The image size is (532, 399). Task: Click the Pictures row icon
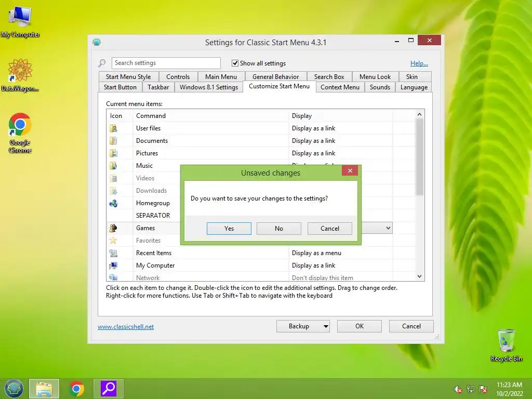pos(113,153)
